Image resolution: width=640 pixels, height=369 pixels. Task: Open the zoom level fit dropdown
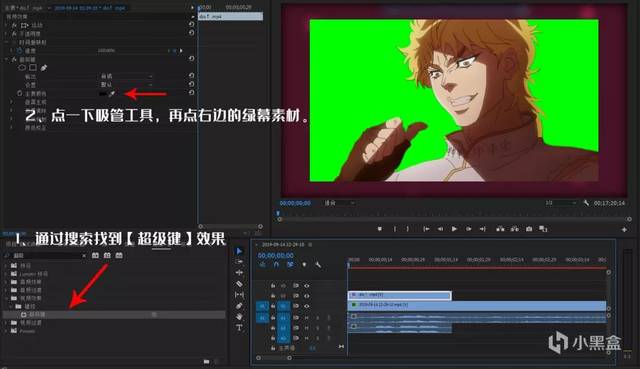(x=340, y=203)
